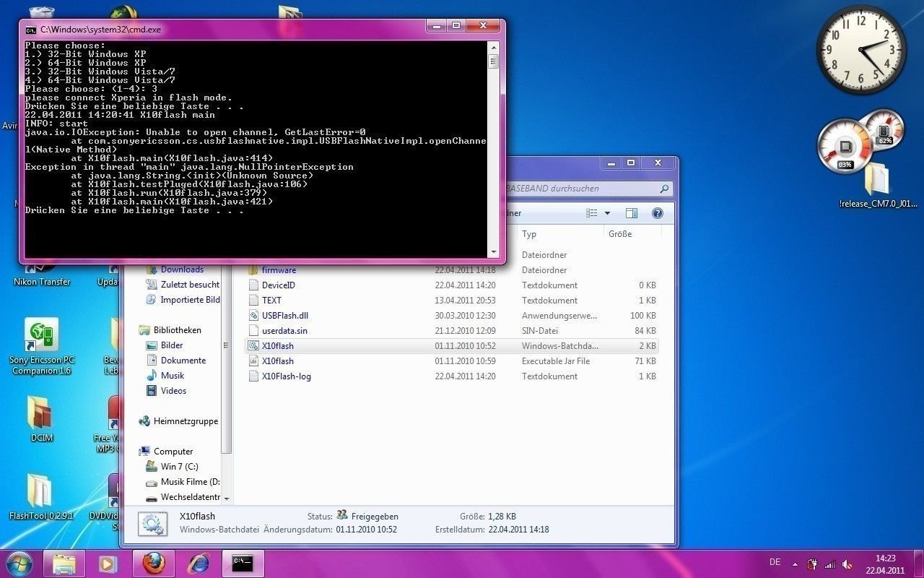This screenshot has height=578, width=924.
Task: Open Downloads in the Explorer navigation pane
Action: [x=182, y=269]
